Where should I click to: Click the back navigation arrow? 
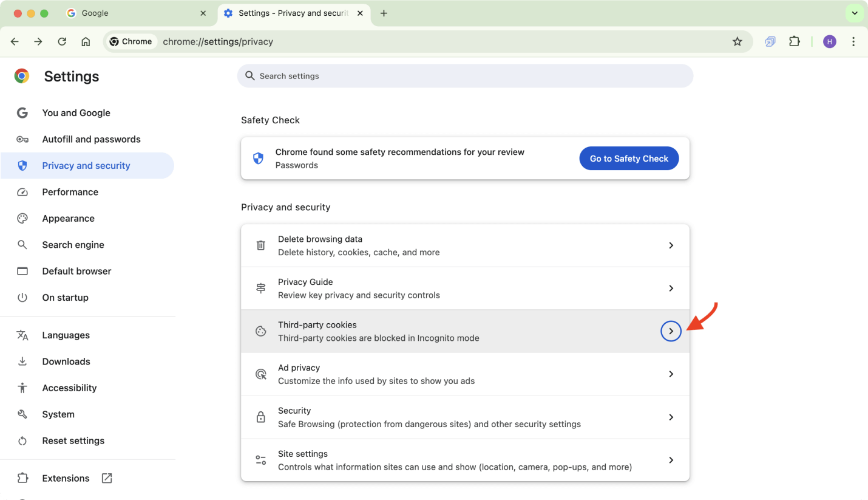point(15,42)
